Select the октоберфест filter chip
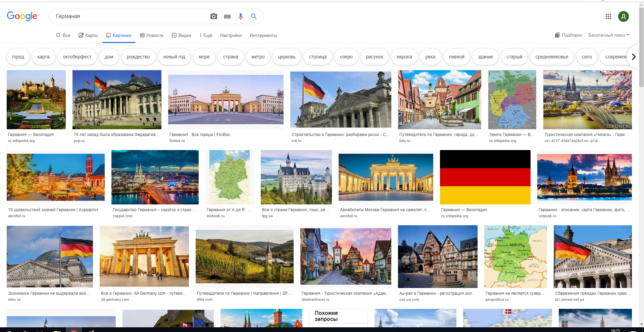644x332 pixels. (77, 57)
